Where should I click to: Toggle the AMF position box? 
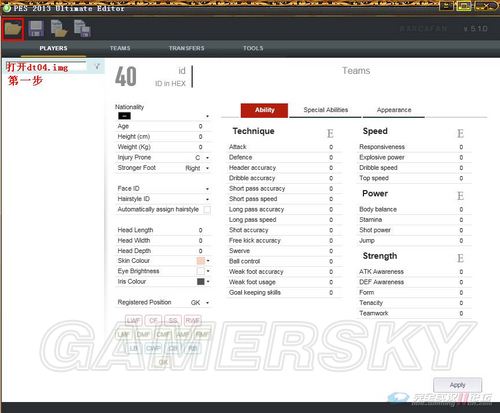click(183, 334)
